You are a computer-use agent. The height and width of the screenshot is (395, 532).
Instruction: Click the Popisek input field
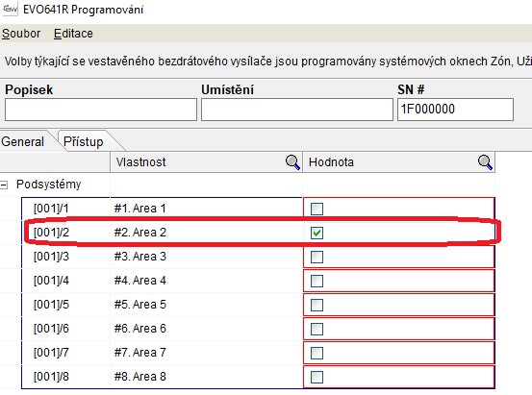pos(101,110)
